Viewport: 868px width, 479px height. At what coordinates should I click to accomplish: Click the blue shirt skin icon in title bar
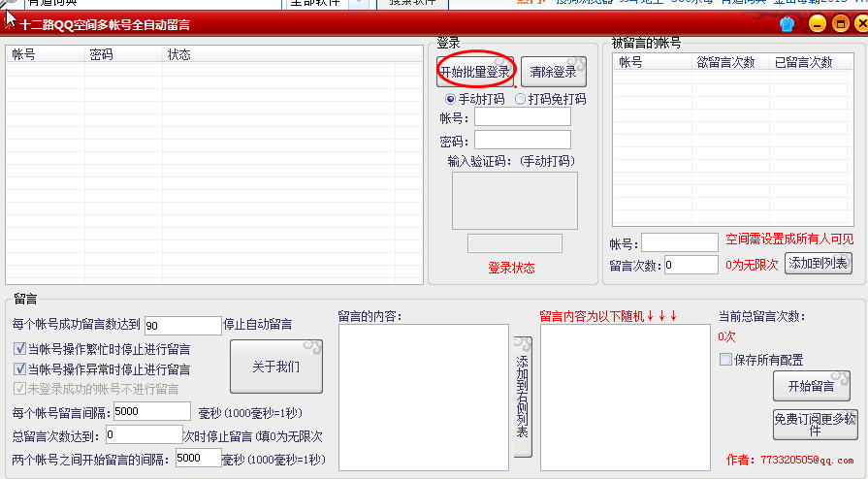(787, 24)
